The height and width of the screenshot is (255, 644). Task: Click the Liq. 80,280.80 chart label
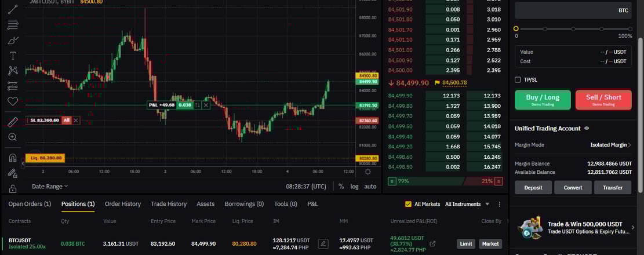coord(45,158)
